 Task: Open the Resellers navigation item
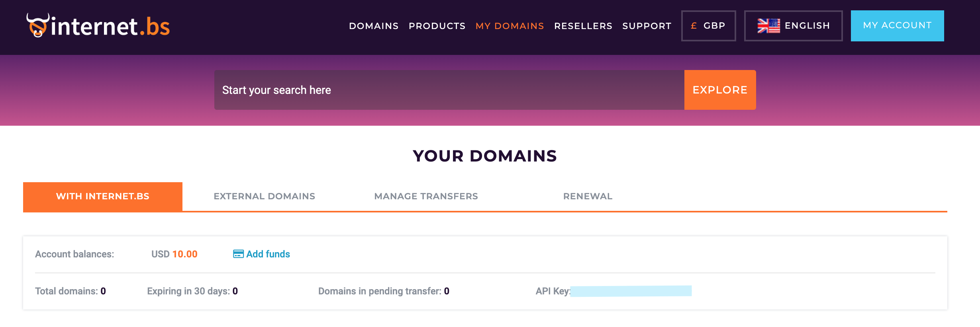[x=583, y=26]
